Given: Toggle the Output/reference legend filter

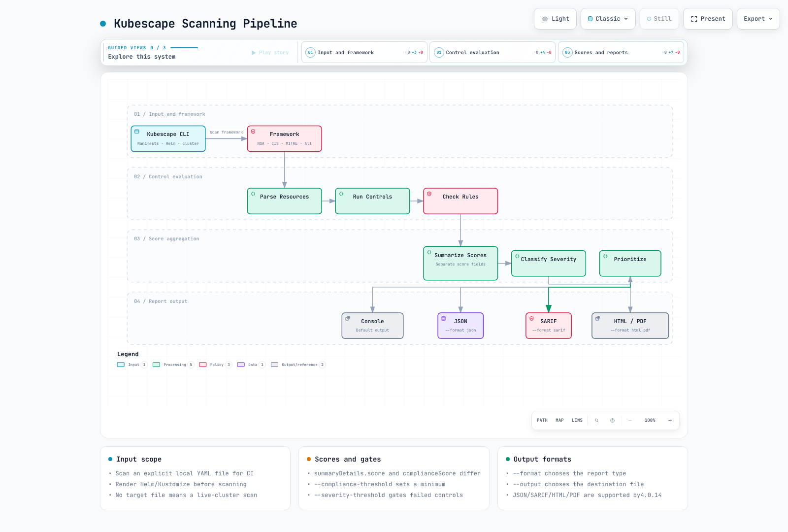Looking at the screenshot, I should (x=298, y=365).
